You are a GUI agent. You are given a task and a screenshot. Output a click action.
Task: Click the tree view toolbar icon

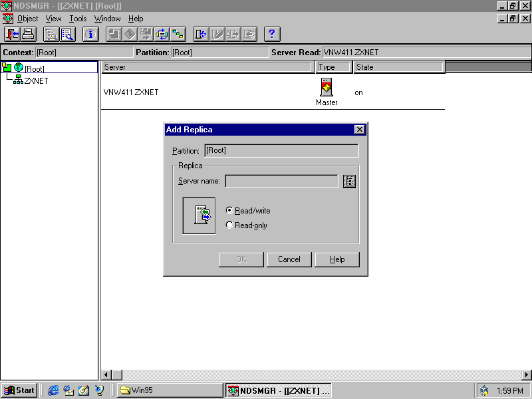51,35
